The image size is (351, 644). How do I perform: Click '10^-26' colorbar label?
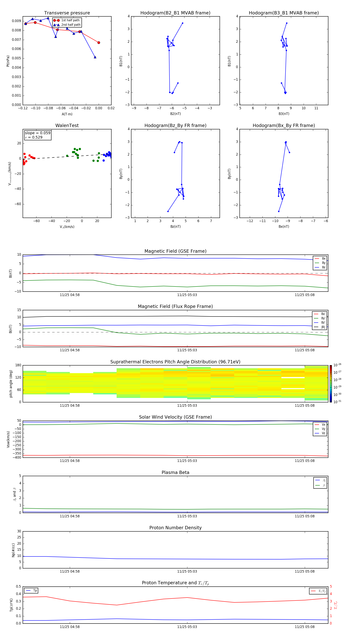(337, 365)
